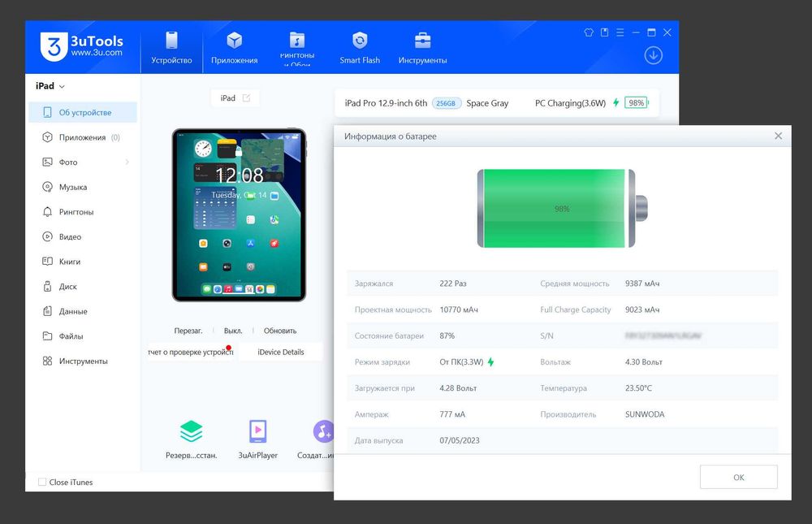Click the 222 Раз charge count value
Viewport: 812px width, 524px height.
click(x=453, y=284)
